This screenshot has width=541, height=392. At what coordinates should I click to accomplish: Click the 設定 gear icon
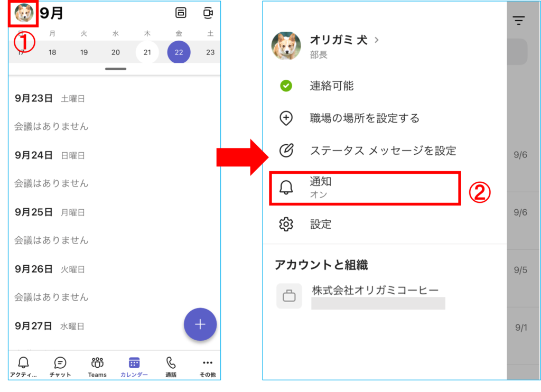click(x=286, y=225)
